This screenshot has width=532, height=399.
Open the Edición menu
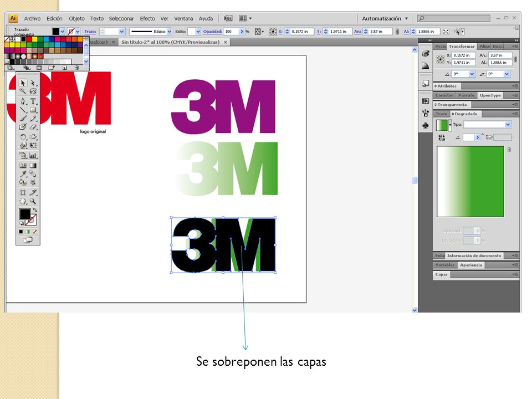54,18
